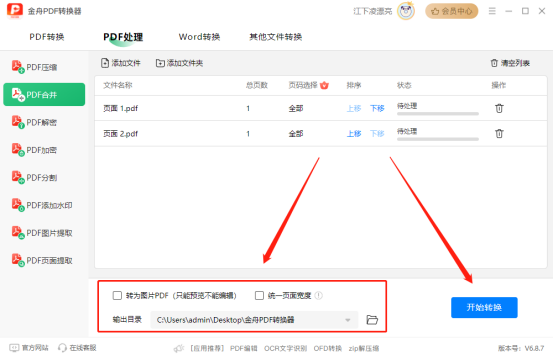This screenshot has width=553, height=360.
Task: Enable 转为图片PDF checkbox
Action: tap(117, 295)
